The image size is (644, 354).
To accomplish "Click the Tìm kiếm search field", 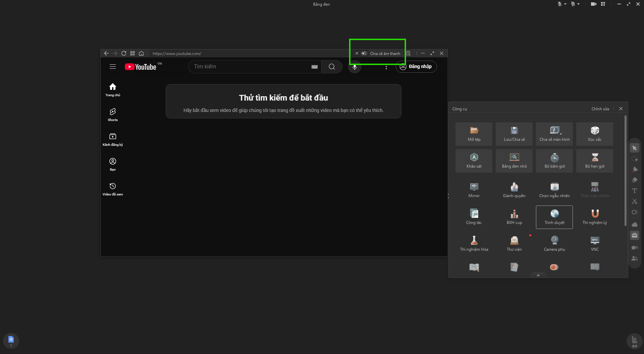I will pyautogui.click(x=250, y=67).
